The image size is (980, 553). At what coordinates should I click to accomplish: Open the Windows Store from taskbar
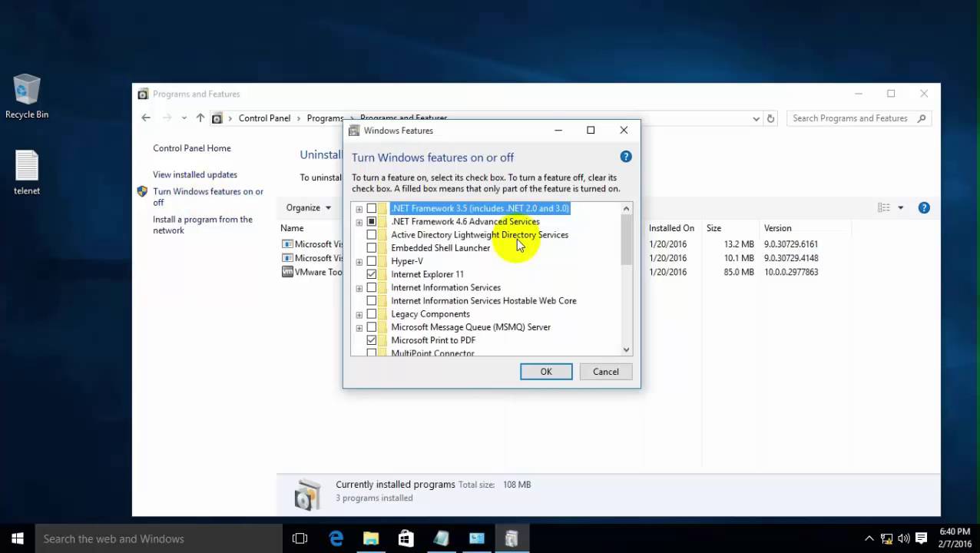[406, 538]
